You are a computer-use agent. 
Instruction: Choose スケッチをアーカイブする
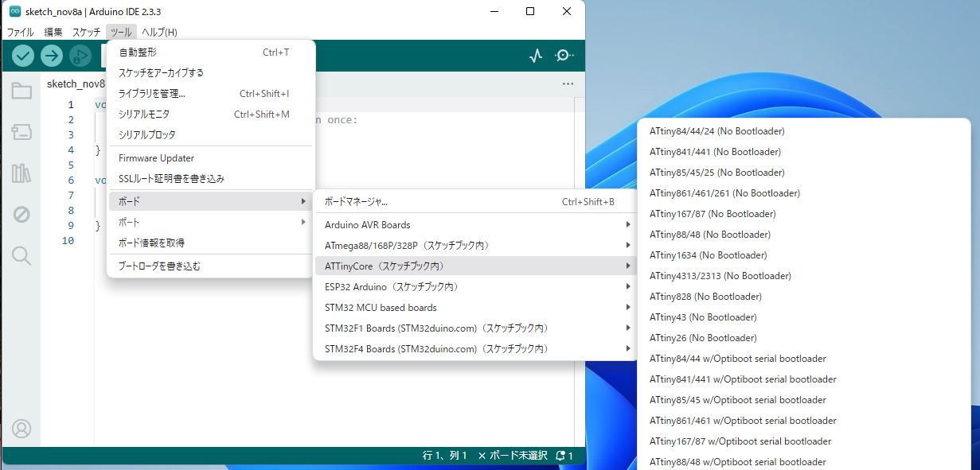tap(211, 73)
